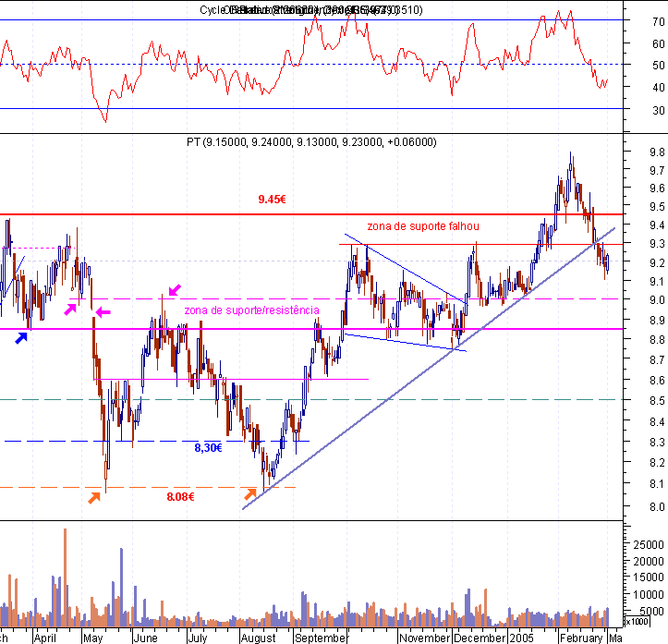Click the 50 level on oscillator axis
Viewport: 668px width, 644px height.
pyautogui.click(x=659, y=66)
